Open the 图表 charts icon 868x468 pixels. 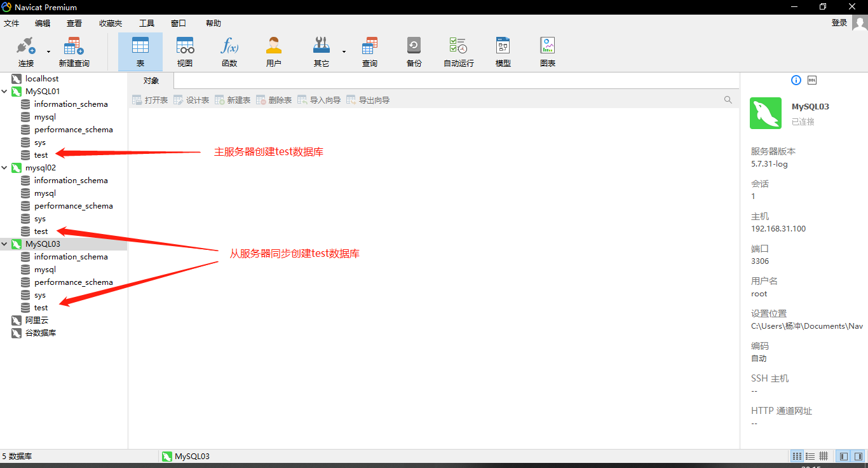point(548,52)
